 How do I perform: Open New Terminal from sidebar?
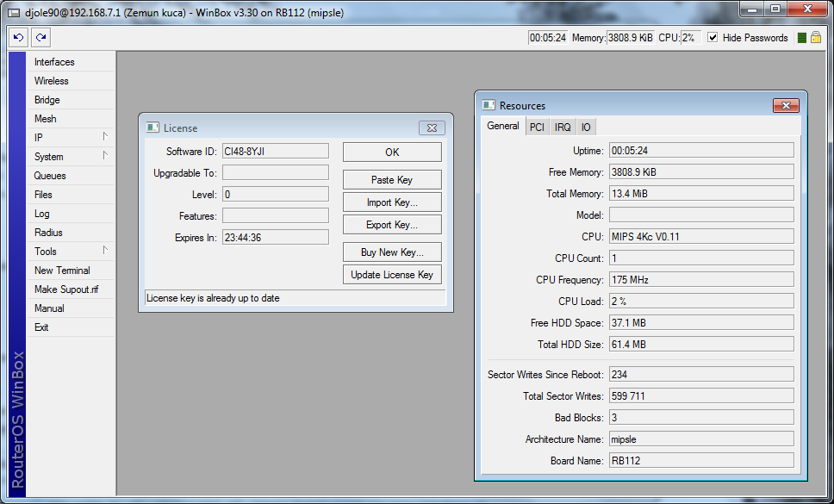click(x=71, y=271)
